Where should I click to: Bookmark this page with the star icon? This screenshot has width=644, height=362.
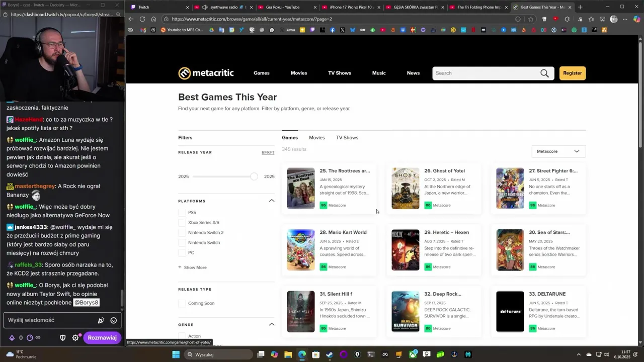point(531,19)
